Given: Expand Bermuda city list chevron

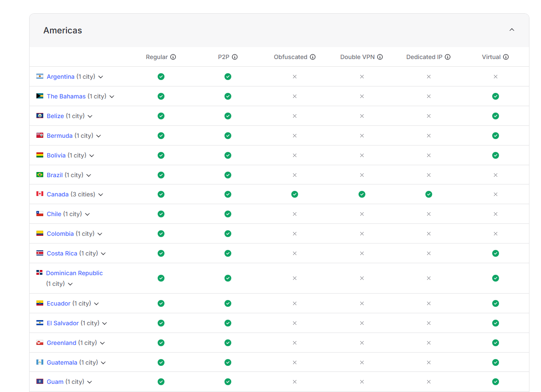Looking at the screenshot, I should coord(99,136).
